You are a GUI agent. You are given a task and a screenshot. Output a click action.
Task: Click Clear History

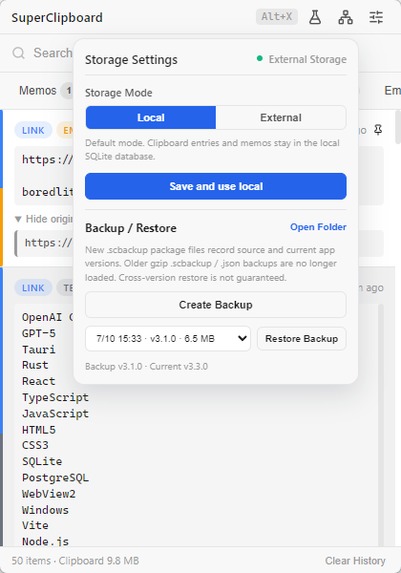tap(355, 561)
